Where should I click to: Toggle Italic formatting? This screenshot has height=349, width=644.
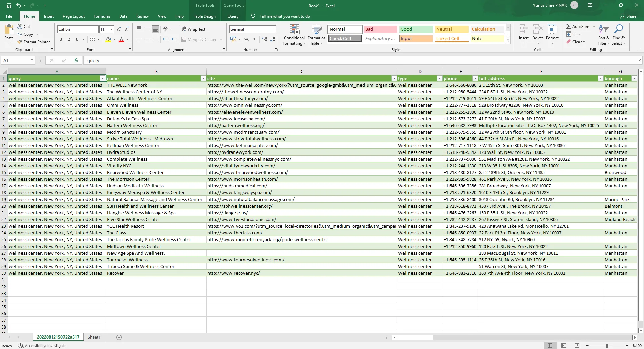69,39
